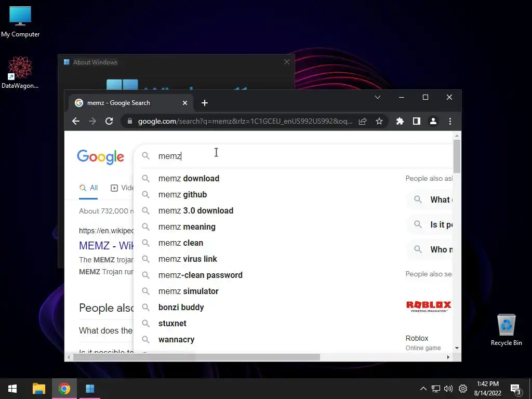This screenshot has height=399, width=532.
Task: Go back in Chrome
Action: click(x=76, y=121)
